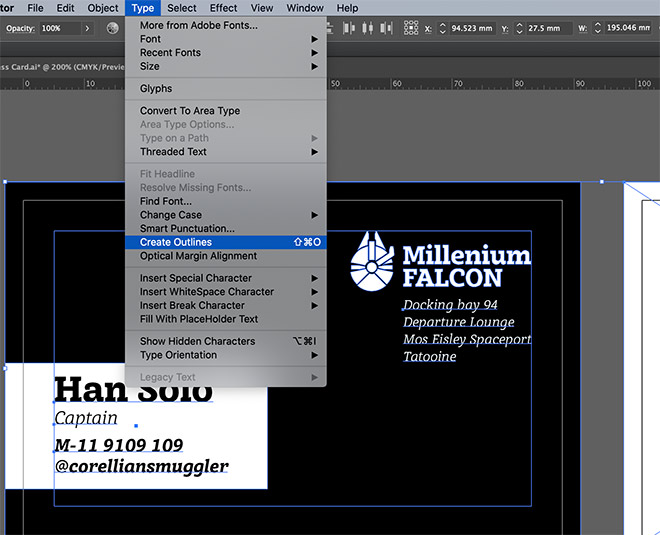Screen dimensions: 660x535
Task: Choose Convert To Area Type
Action: tap(226, 111)
